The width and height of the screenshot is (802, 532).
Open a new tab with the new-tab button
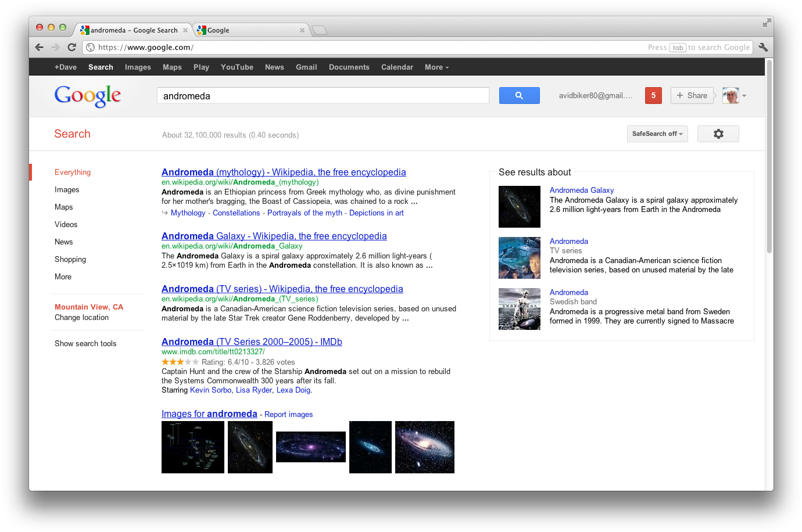(x=320, y=30)
